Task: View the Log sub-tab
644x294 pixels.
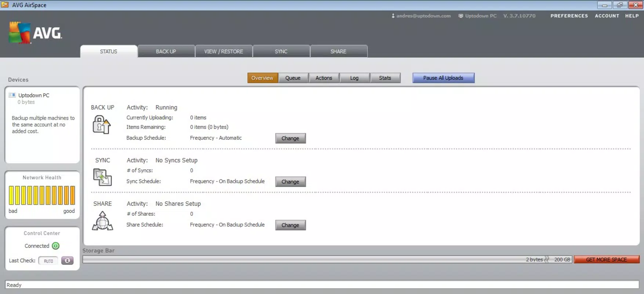Action: tap(354, 78)
